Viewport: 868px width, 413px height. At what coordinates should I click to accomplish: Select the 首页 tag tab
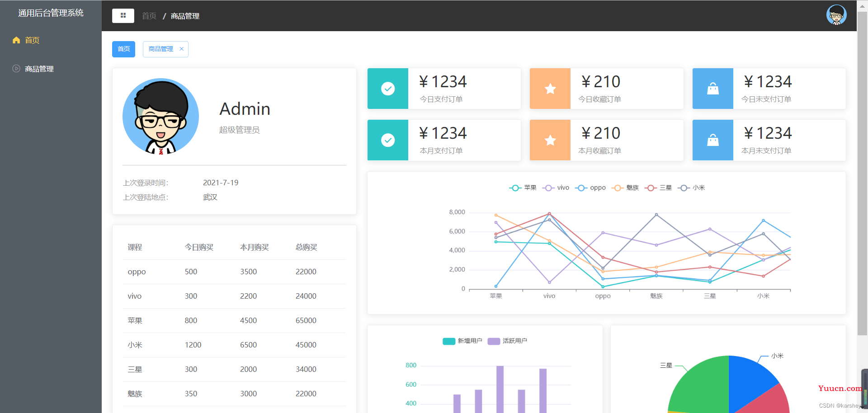123,49
